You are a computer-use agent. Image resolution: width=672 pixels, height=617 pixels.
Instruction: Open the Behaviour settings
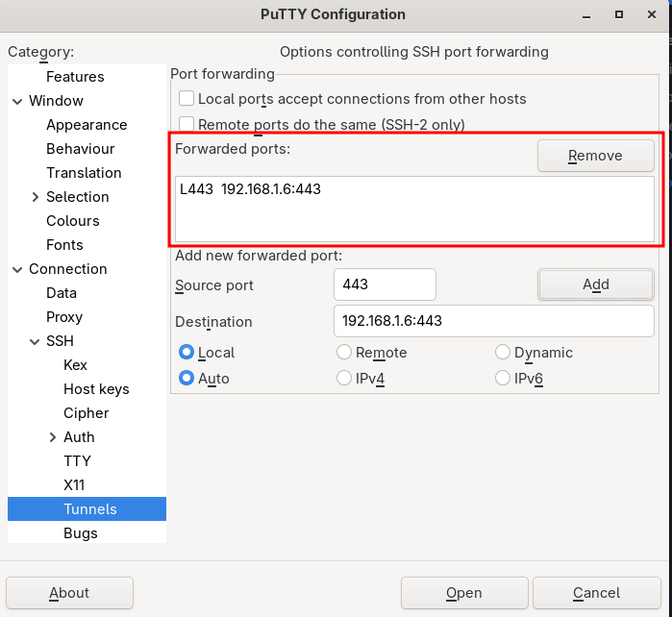pos(80,149)
